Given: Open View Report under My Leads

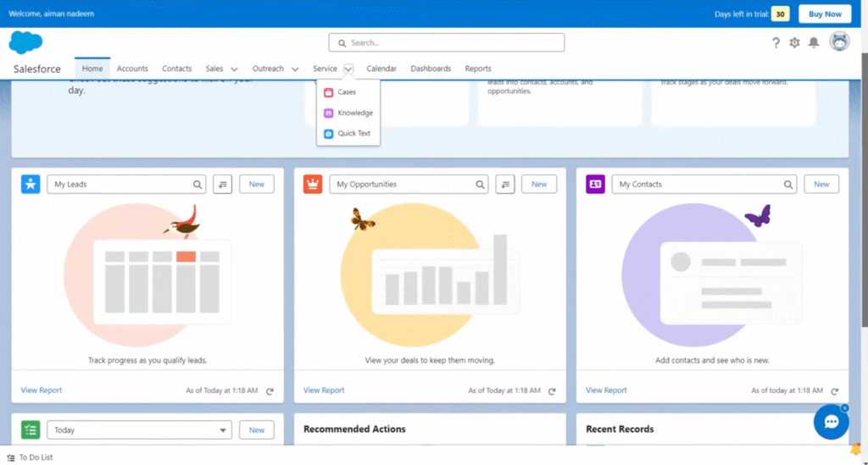Looking at the screenshot, I should pos(42,390).
